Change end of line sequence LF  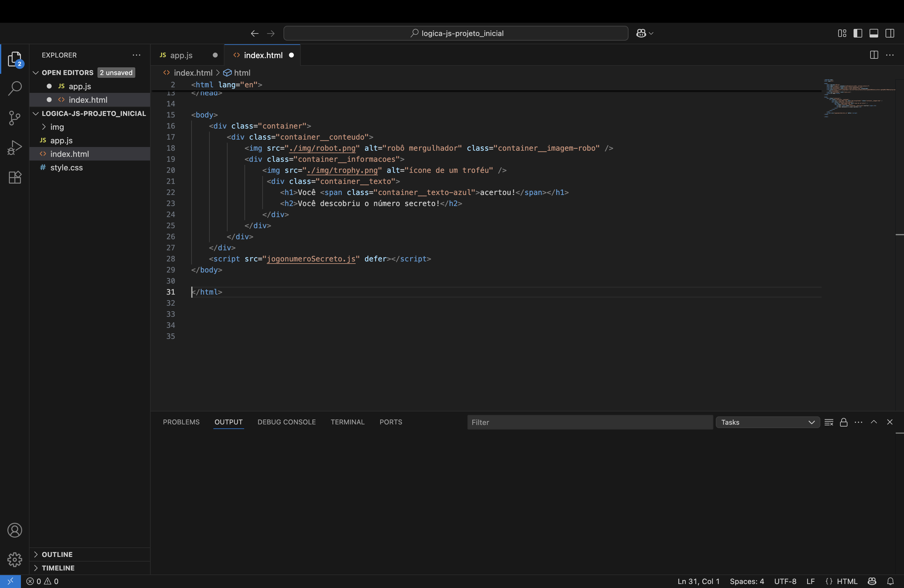tap(810, 581)
